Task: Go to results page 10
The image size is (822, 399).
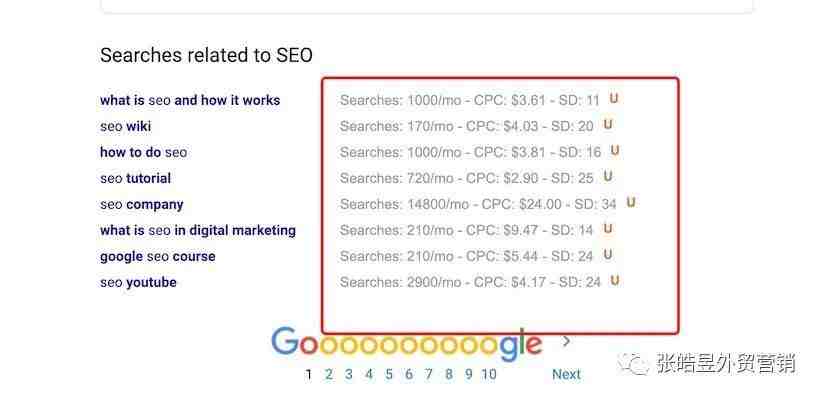Action: (489, 374)
